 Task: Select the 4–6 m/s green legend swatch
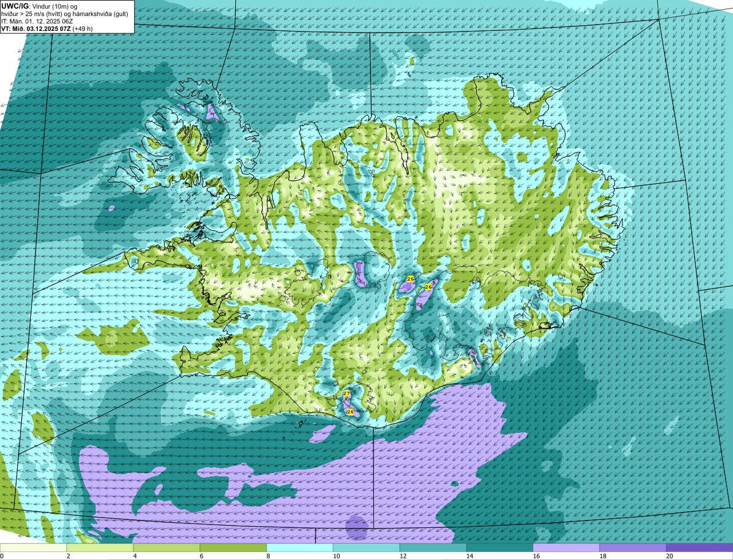point(167,547)
